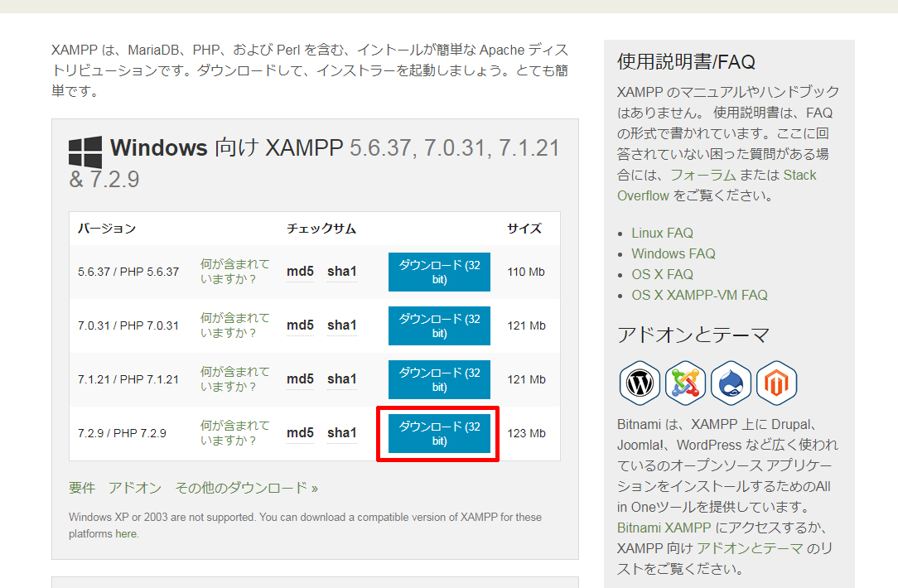This screenshot has width=898, height=588.
Task: View sha1 checksum for version 7.0.31
Action: click(x=341, y=325)
